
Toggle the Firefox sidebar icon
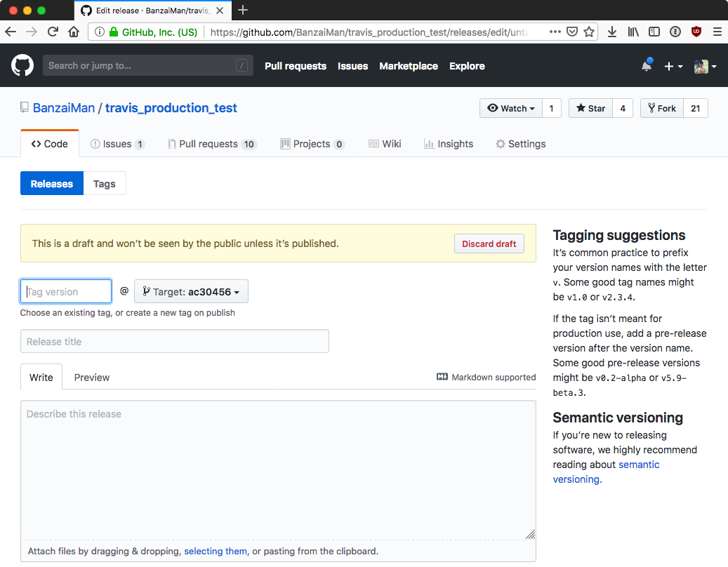[654, 32]
